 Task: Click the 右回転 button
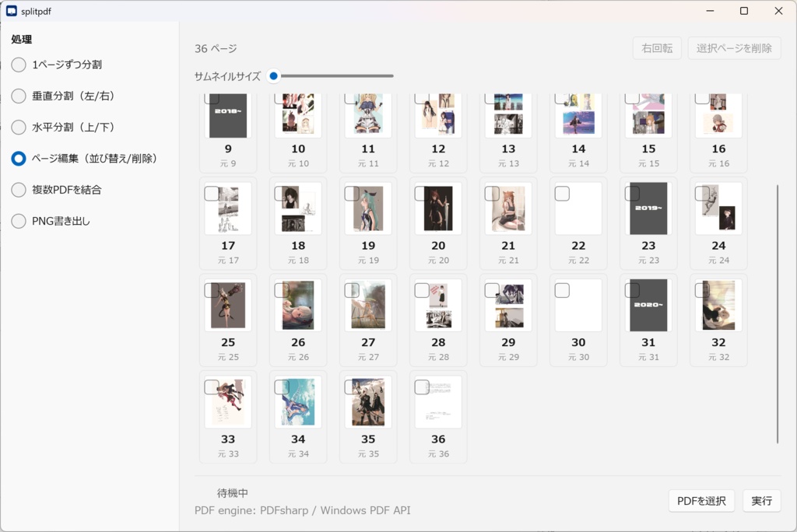(x=657, y=48)
